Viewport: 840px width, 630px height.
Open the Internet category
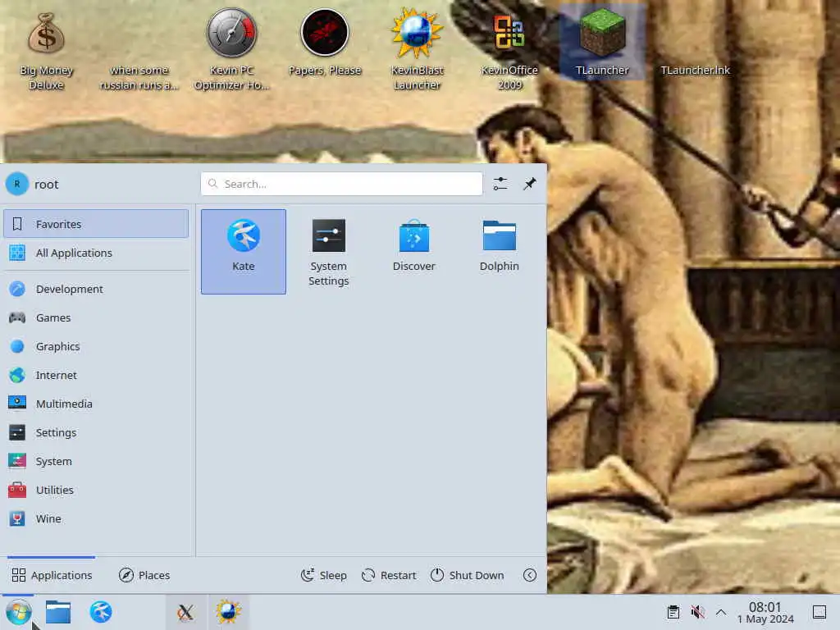(x=96, y=375)
